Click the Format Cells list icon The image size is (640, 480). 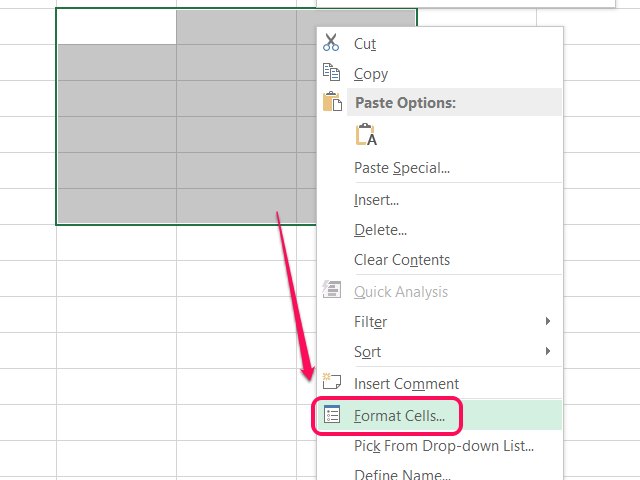[x=331, y=414]
